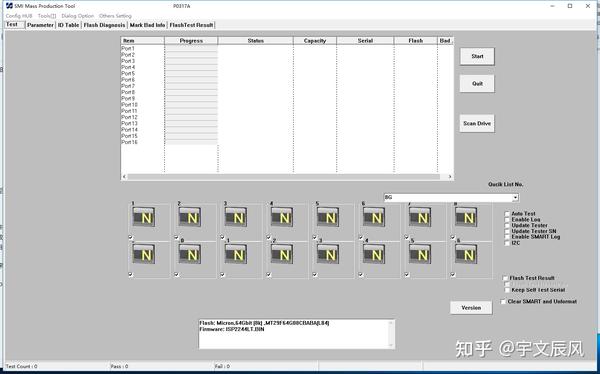Turn on Enable SMART Log
600x374 pixels.
pos(507,237)
